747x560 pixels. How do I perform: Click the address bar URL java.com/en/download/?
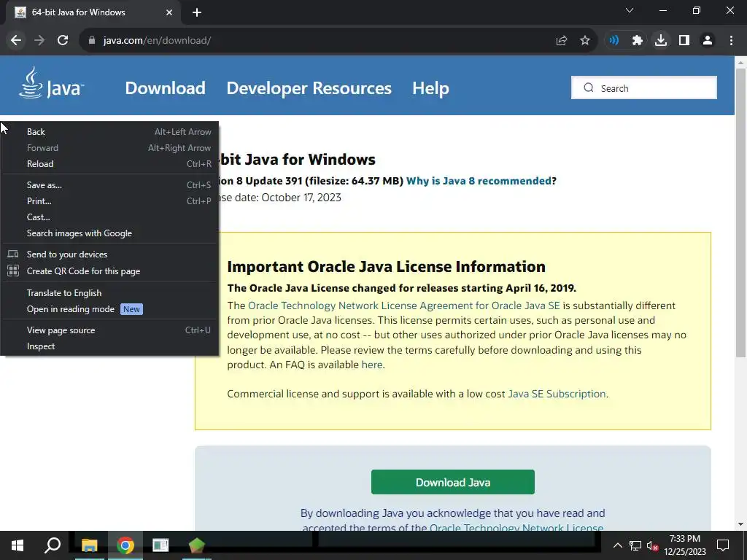coord(158,41)
